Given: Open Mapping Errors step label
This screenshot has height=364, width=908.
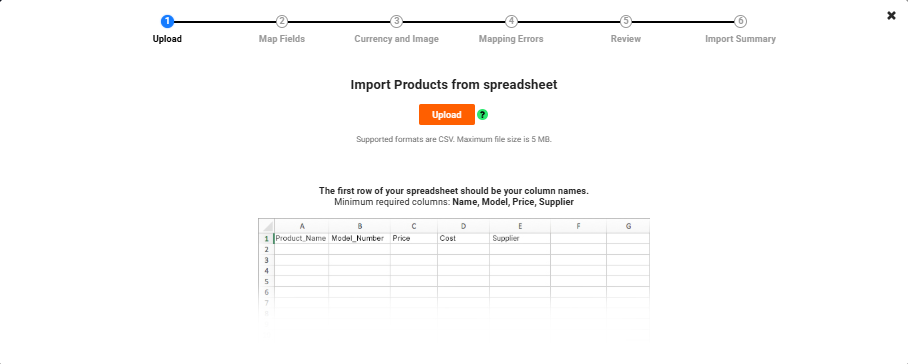Looking at the screenshot, I should click(x=511, y=39).
